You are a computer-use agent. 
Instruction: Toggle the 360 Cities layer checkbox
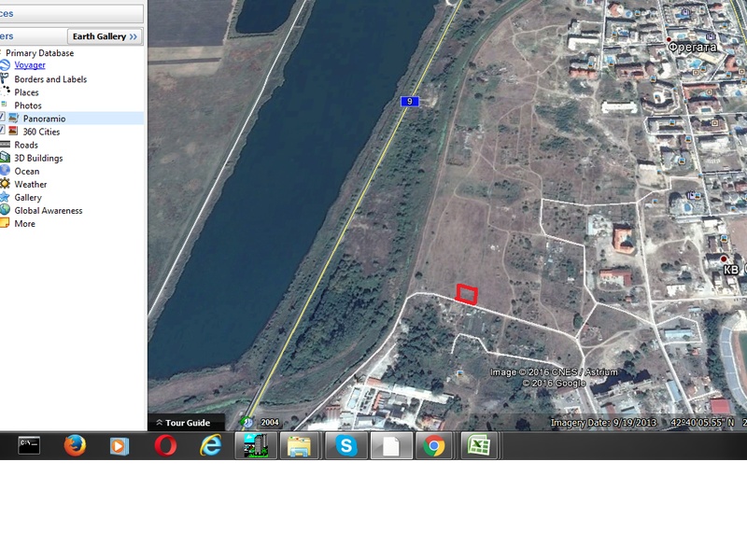2,132
